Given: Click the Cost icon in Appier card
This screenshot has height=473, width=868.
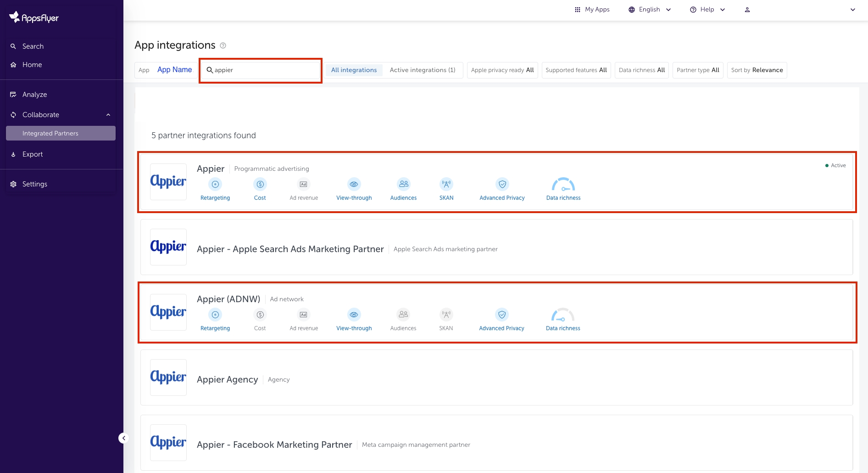Looking at the screenshot, I should [260, 185].
